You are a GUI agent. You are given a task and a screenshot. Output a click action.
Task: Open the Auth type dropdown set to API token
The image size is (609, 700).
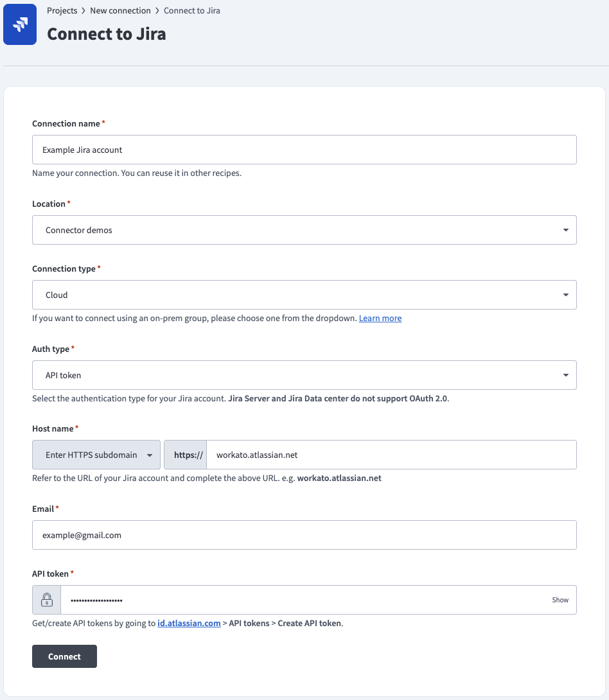[x=304, y=374]
